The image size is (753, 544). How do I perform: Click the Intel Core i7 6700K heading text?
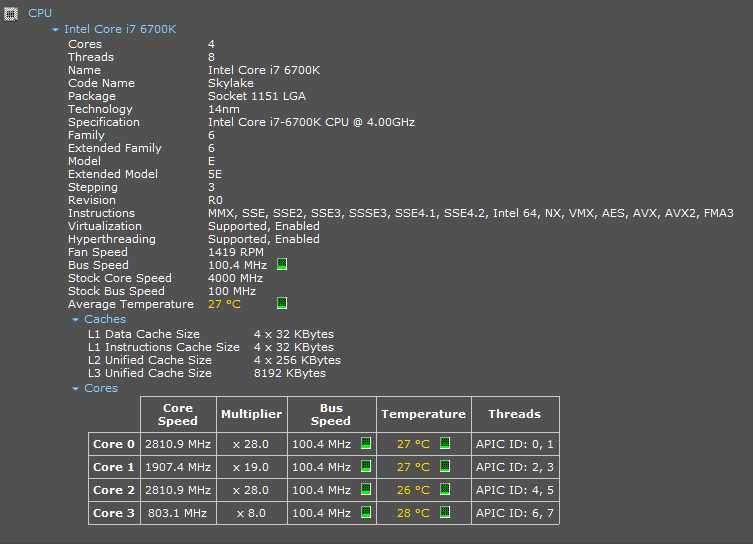coord(120,29)
